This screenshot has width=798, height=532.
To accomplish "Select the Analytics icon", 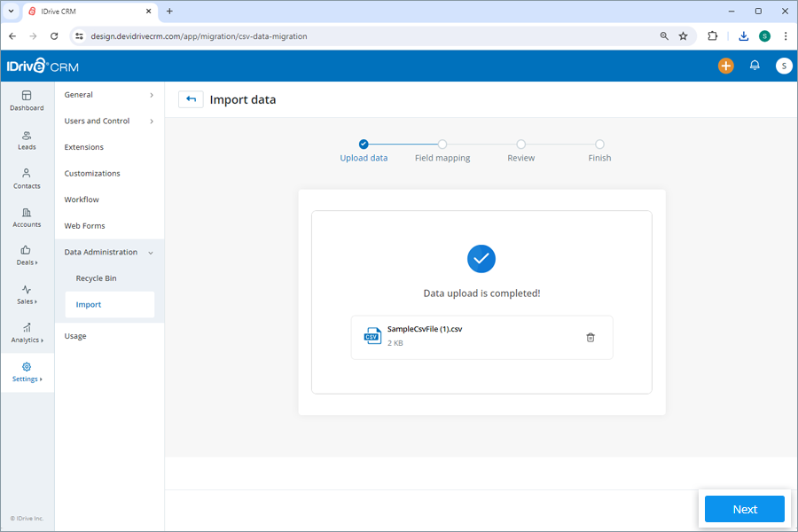I will click(x=27, y=334).
